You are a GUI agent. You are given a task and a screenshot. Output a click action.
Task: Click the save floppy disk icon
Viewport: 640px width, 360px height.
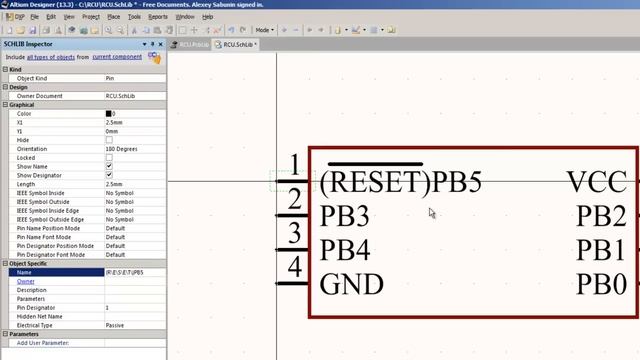[33, 30]
